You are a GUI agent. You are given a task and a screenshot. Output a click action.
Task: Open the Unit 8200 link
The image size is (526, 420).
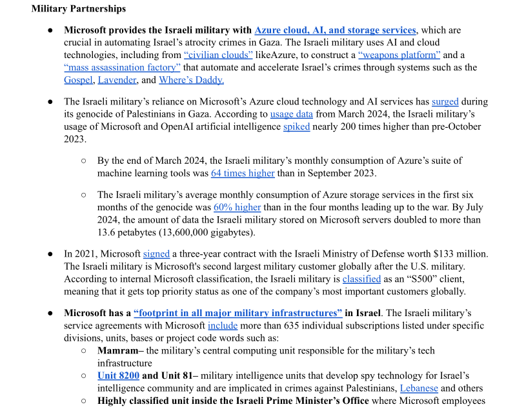118,375
